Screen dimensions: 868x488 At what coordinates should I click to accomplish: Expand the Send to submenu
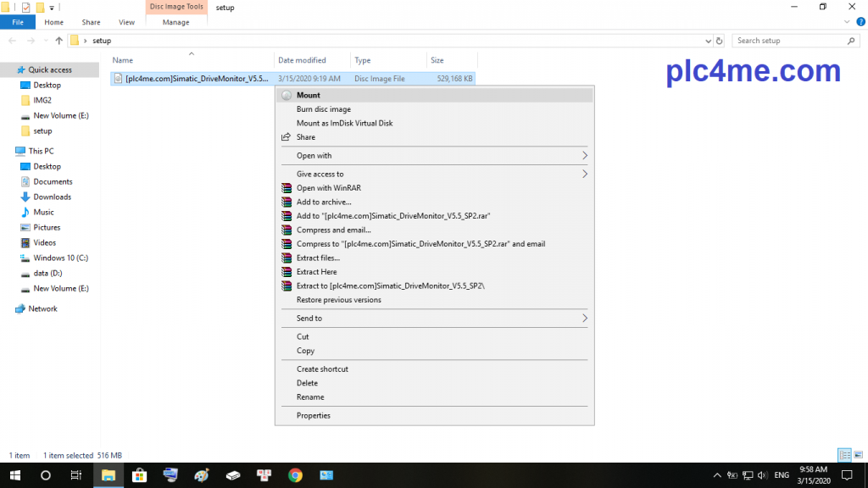point(584,319)
